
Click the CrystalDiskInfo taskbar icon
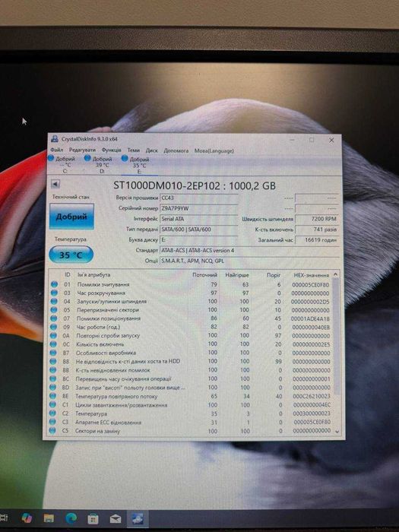(x=138, y=519)
